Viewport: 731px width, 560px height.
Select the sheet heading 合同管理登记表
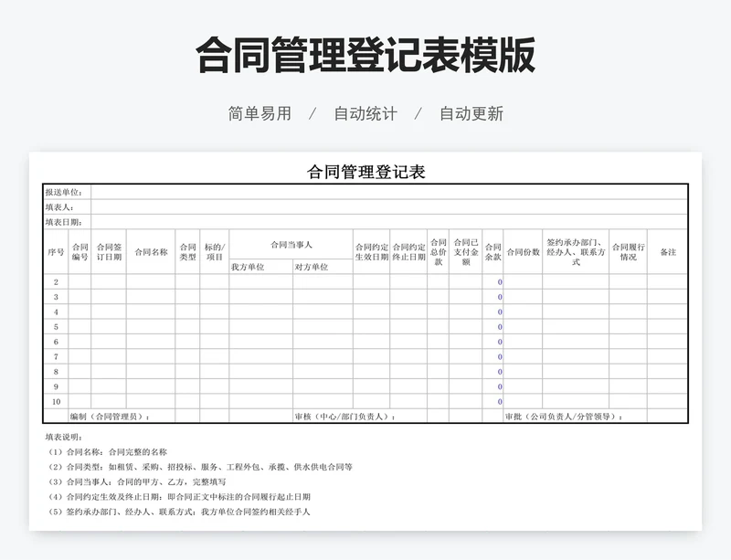click(x=366, y=172)
